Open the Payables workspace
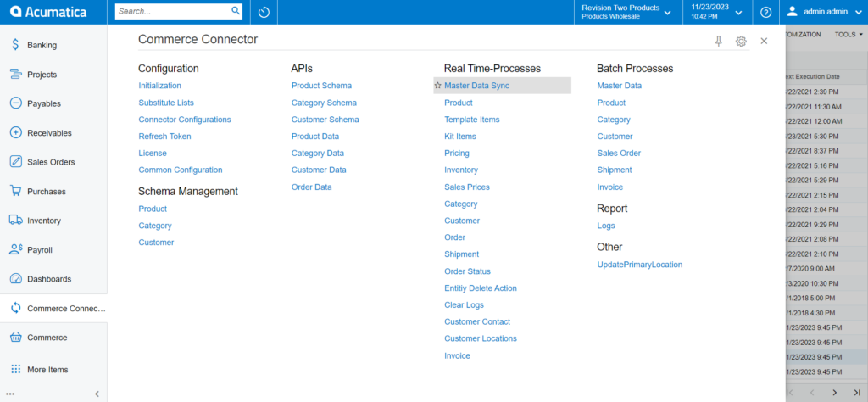868x402 pixels. [x=44, y=103]
